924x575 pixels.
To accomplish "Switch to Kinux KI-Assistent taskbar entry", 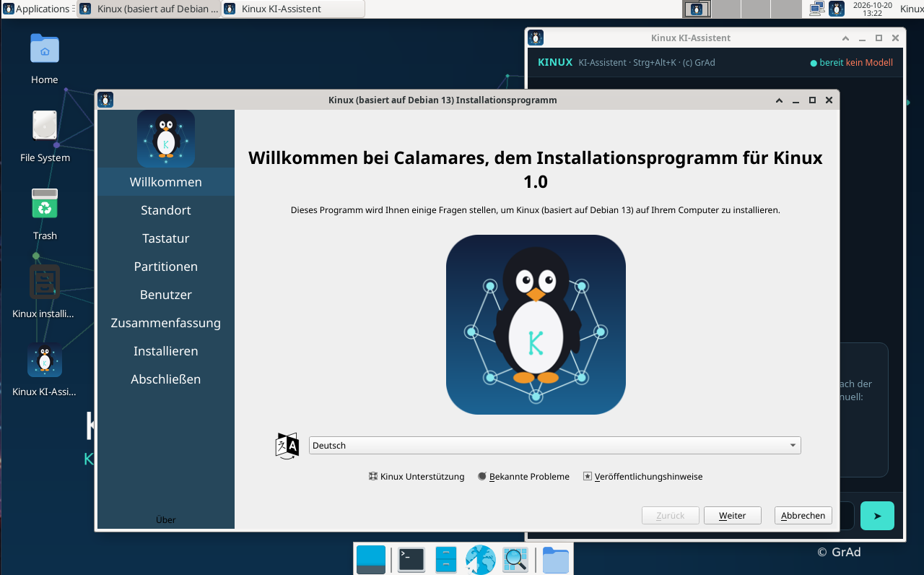I will (293, 9).
